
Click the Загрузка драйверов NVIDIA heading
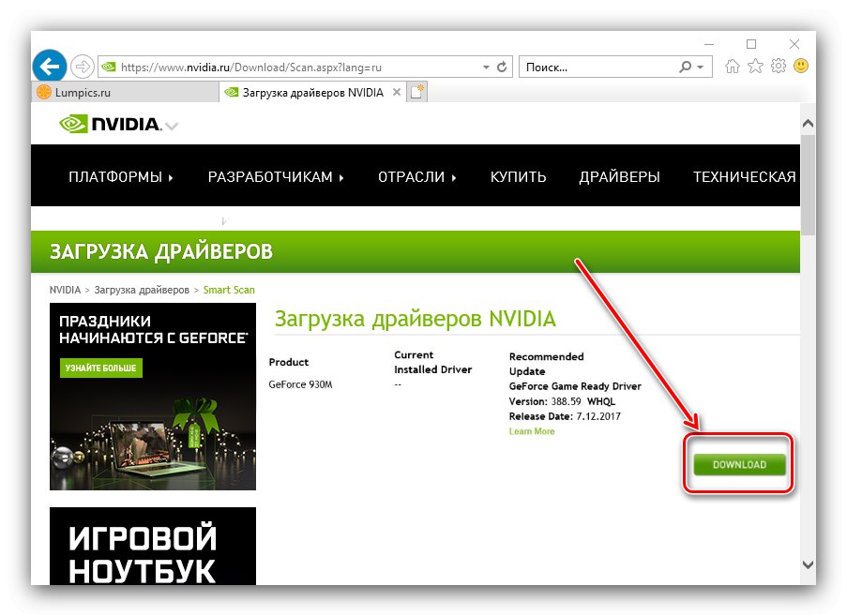(x=415, y=319)
